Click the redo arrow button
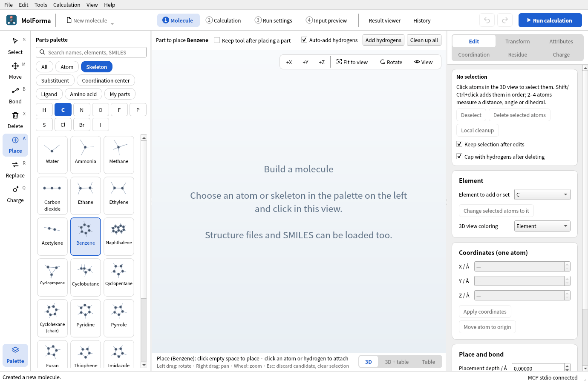 [505, 20]
